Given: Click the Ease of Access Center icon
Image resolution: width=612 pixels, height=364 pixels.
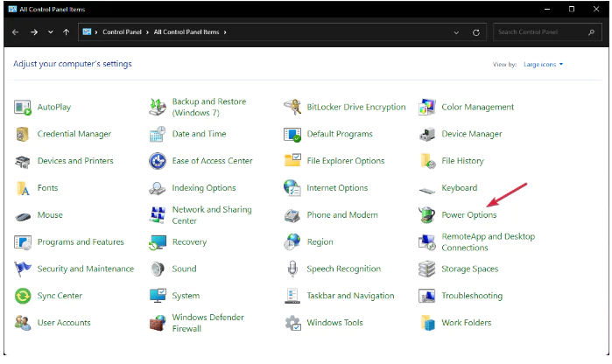Looking at the screenshot, I should (x=158, y=161).
